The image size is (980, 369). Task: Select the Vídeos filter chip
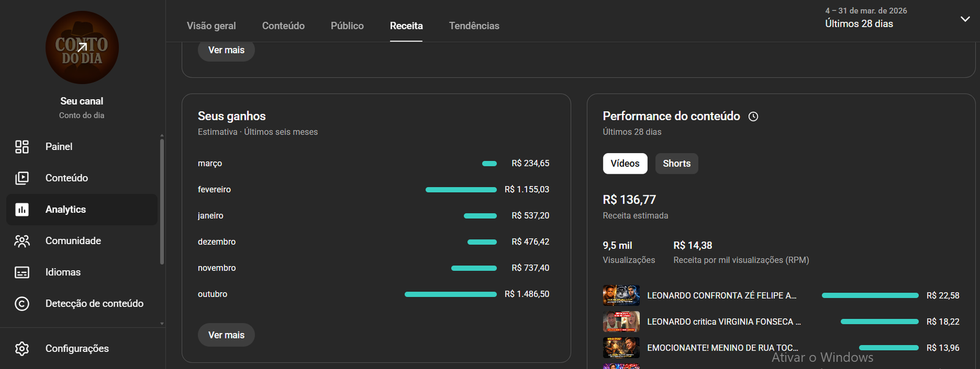[625, 163]
